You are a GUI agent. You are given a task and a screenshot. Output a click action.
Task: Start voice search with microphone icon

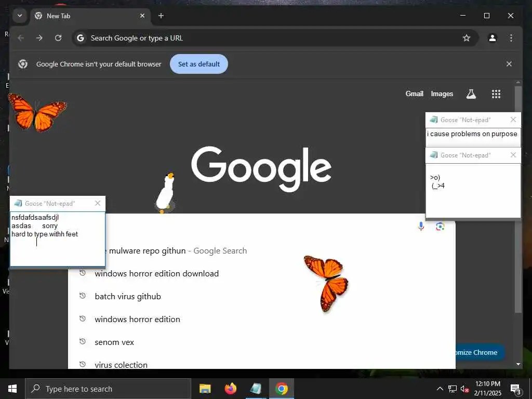[421, 227]
